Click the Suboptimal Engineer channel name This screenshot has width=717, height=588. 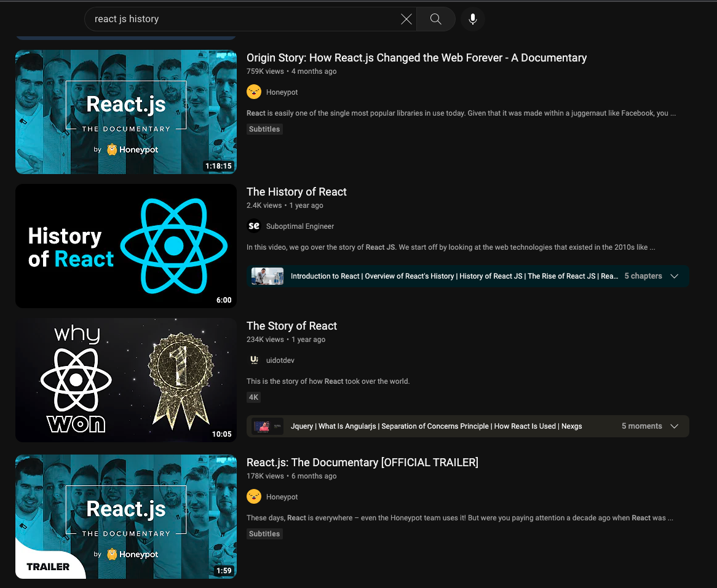coord(300,226)
